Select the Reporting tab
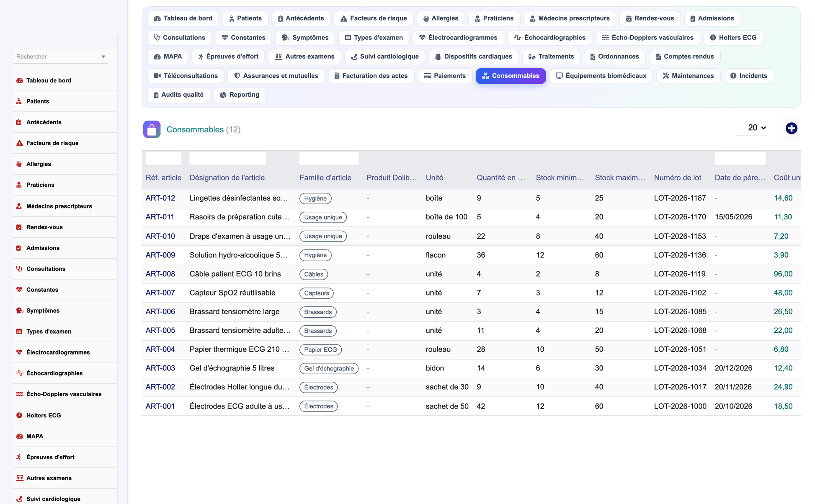The height and width of the screenshot is (504, 815). (x=240, y=95)
